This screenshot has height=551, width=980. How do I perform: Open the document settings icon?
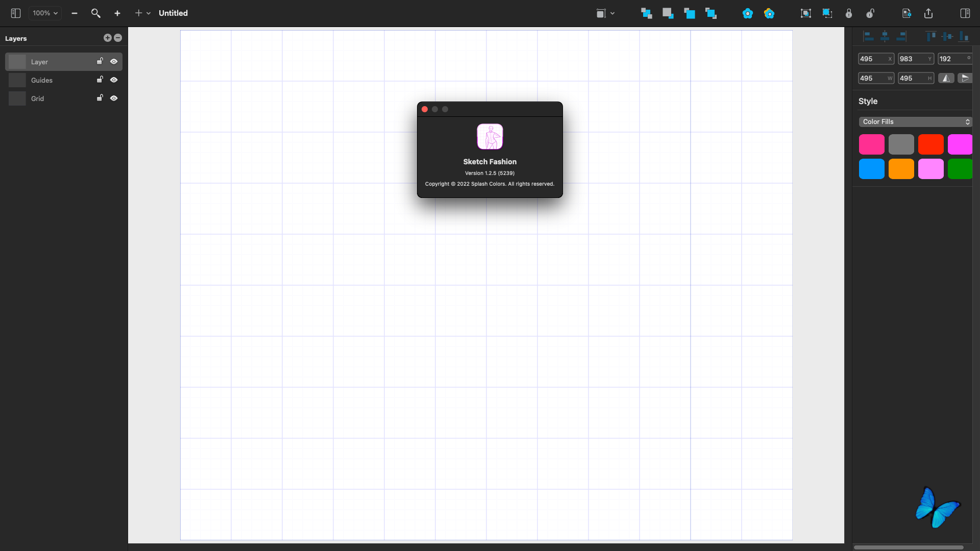[907, 13]
